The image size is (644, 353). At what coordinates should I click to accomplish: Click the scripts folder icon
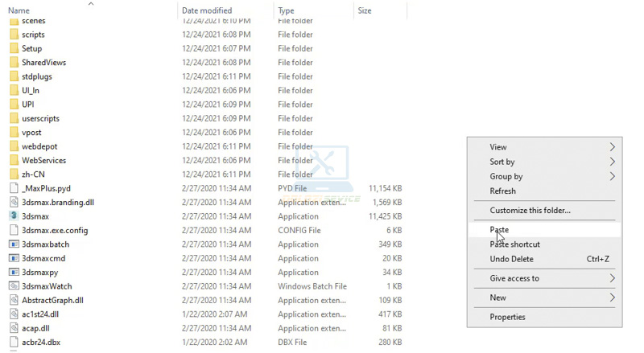(x=14, y=35)
